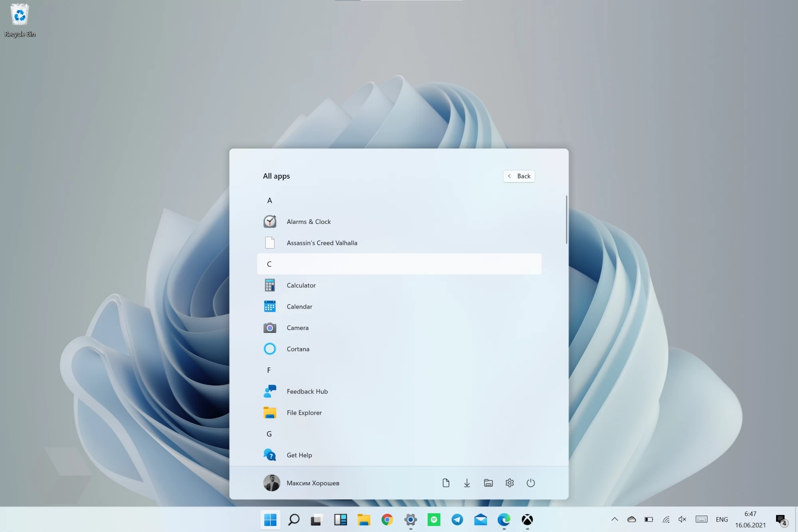Open the Mail app from the taskbar

coord(480,520)
